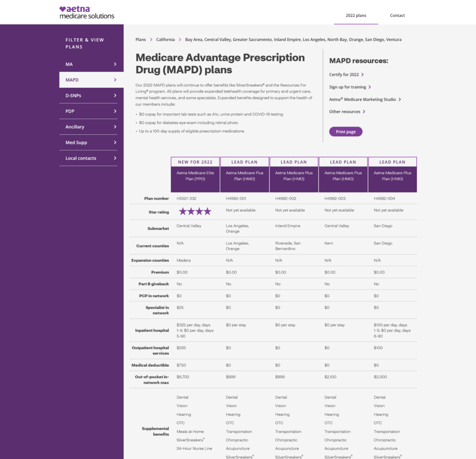Click the $25 specialist in network value
476x459 pixels.
click(180, 307)
